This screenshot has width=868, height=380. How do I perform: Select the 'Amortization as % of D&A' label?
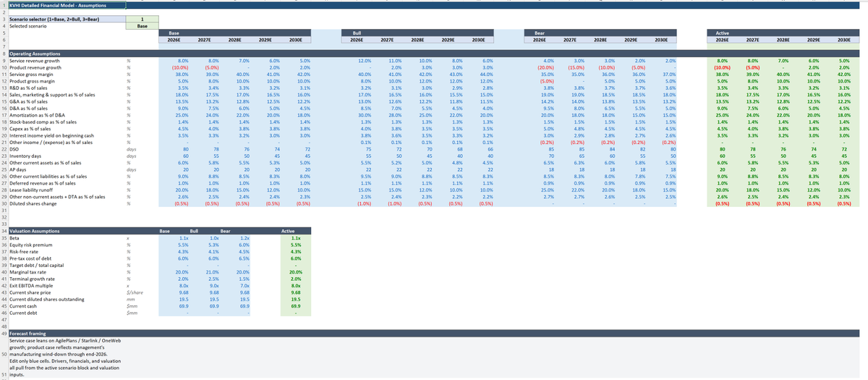35,114
